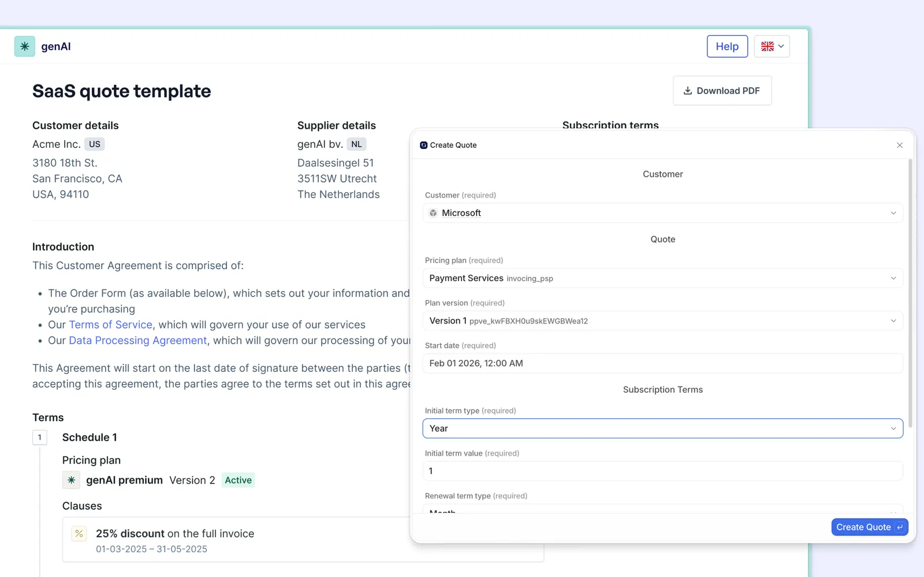The width and height of the screenshot is (924, 577).
Task: Click the US country badge
Action: [95, 144]
